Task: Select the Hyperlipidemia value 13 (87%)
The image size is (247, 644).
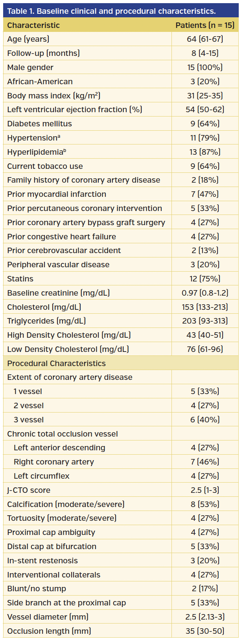Action: coord(205,152)
